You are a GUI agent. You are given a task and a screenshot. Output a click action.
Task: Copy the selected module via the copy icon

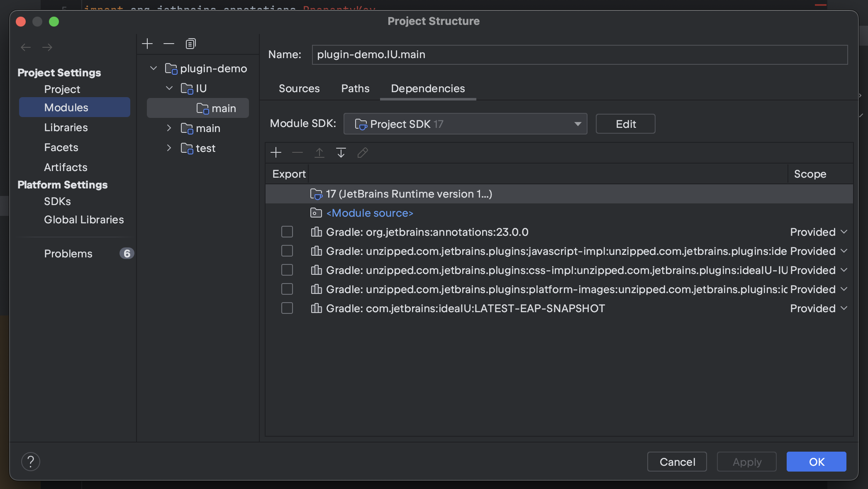(x=190, y=43)
